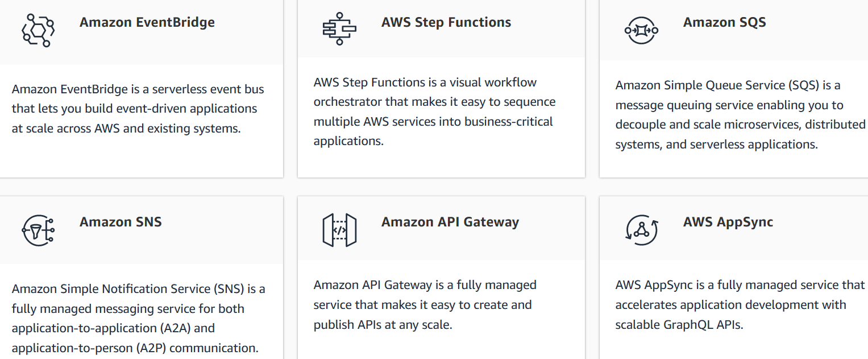The image size is (868, 359).
Task: Click the Simple Queue Service description text
Action: point(739,115)
